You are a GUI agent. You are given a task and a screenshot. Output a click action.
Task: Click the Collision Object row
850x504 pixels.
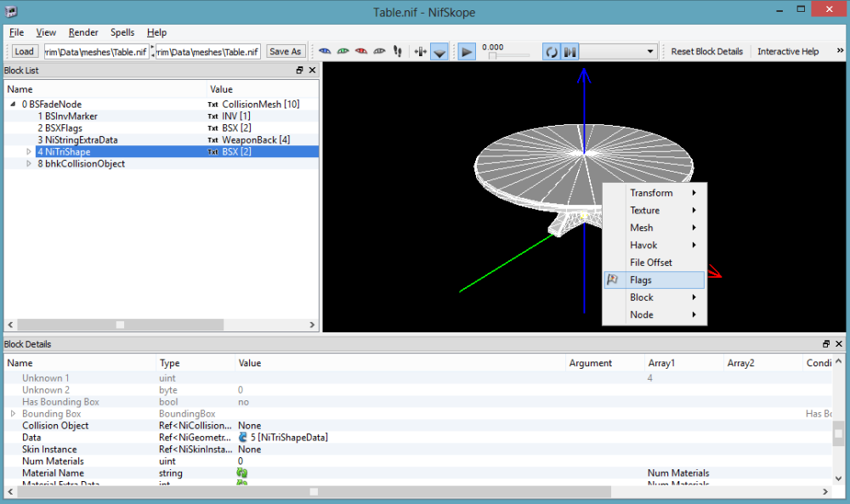[418, 426]
